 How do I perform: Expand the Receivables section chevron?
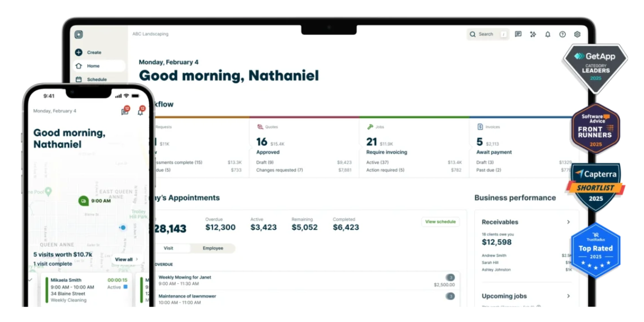(569, 222)
